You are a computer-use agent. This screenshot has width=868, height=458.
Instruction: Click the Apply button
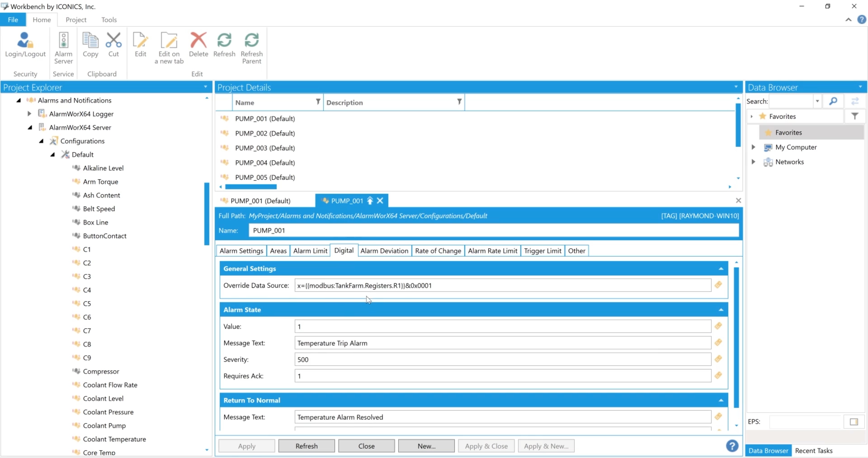[247, 446]
